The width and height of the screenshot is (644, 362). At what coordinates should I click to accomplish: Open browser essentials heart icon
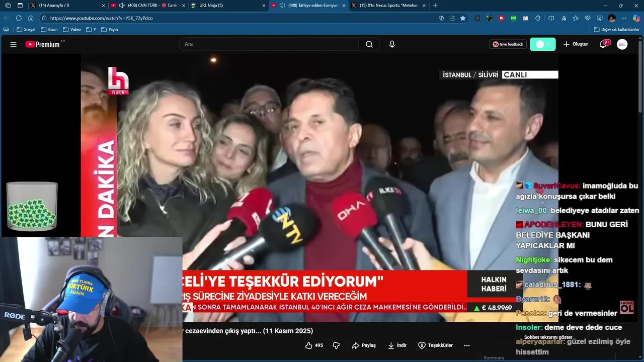tap(588, 18)
